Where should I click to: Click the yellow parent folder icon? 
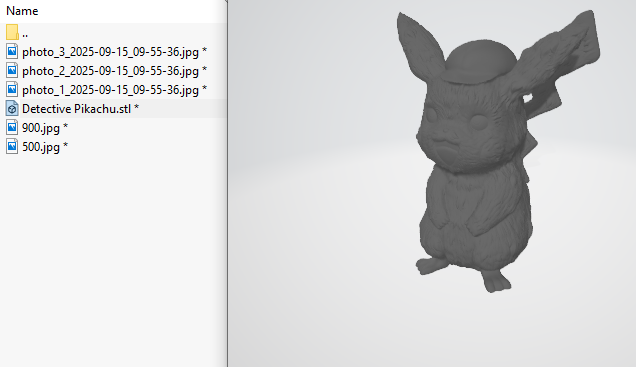pos(12,32)
